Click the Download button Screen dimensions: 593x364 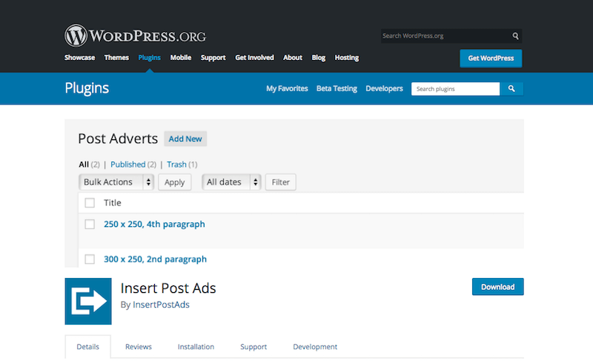coord(497,287)
